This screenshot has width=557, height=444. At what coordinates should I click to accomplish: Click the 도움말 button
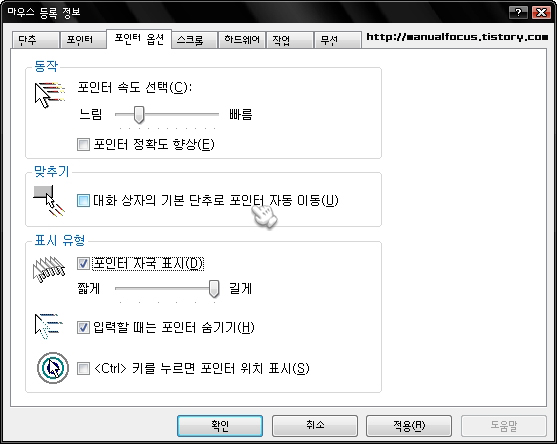coord(504,426)
